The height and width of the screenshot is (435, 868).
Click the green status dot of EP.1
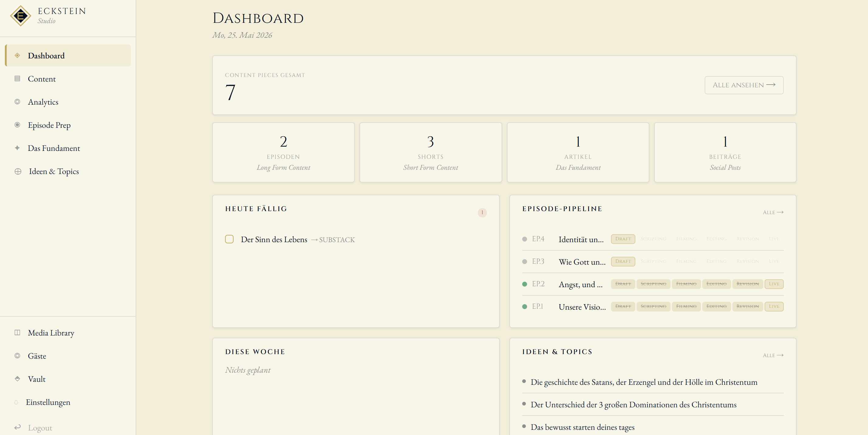(x=524, y=307)
